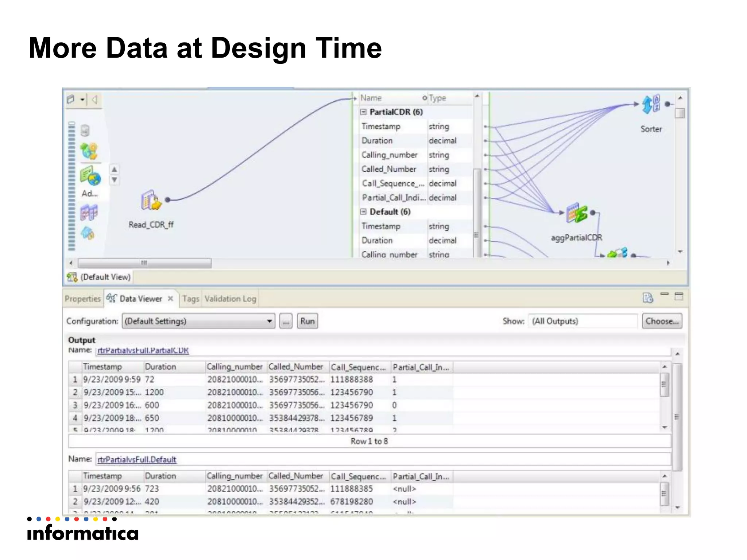Viewport: 747px width, 560px height.
Task: Collapse the PartialCDR (6) group
Action: 363,112
